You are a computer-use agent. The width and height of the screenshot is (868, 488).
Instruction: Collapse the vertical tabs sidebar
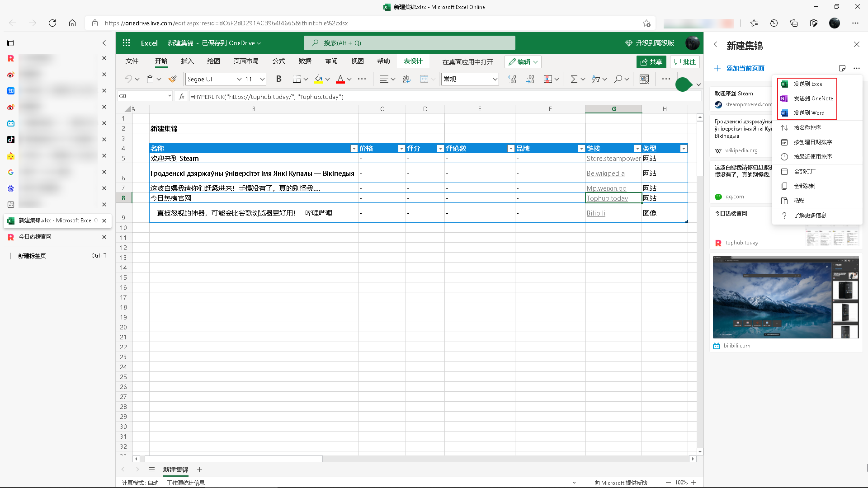[x=104, y=43]
